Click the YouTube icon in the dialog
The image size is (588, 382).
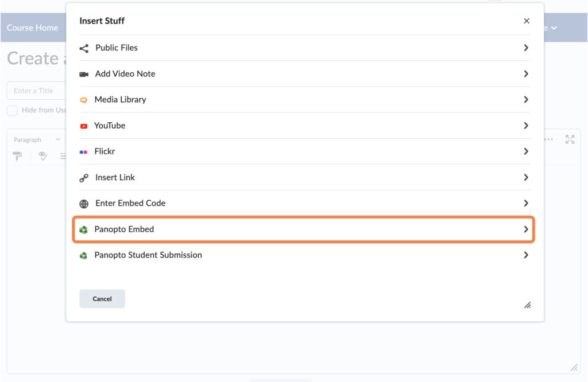85,126
